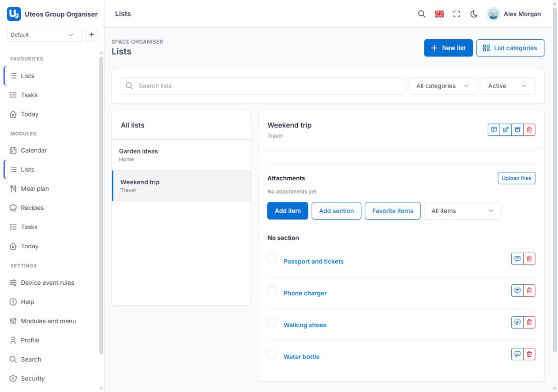Screen dimensions: 558x392
Task: Open the search magnifier in top bar
Action: point(422,14)
